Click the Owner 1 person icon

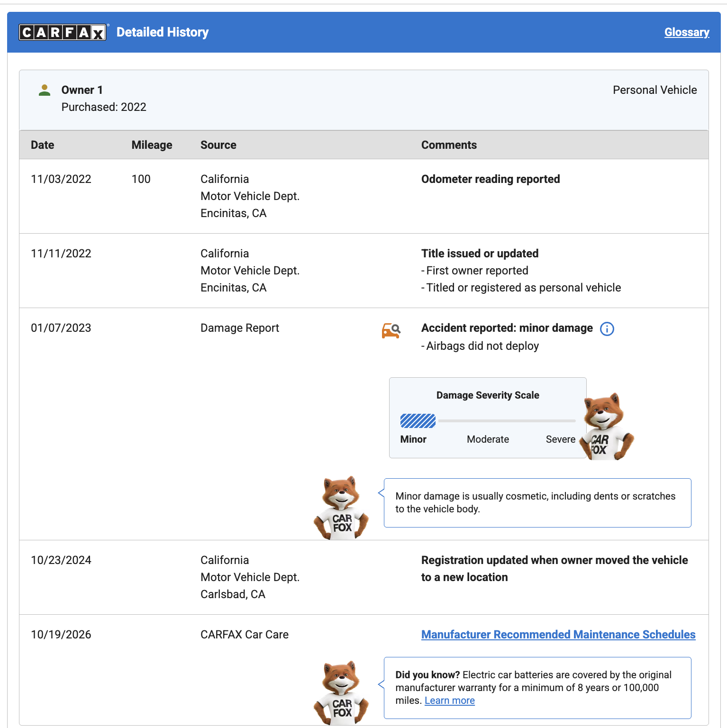(x=45, y=90)
